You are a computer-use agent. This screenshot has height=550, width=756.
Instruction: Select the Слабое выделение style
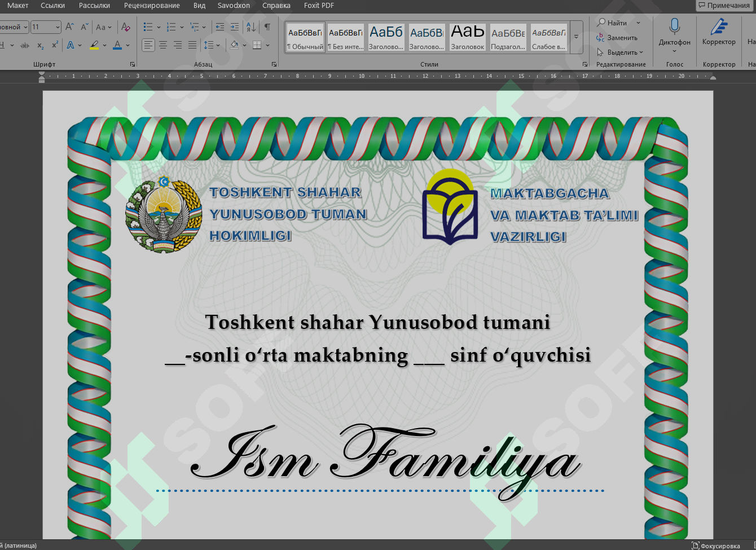click(549, 37)
